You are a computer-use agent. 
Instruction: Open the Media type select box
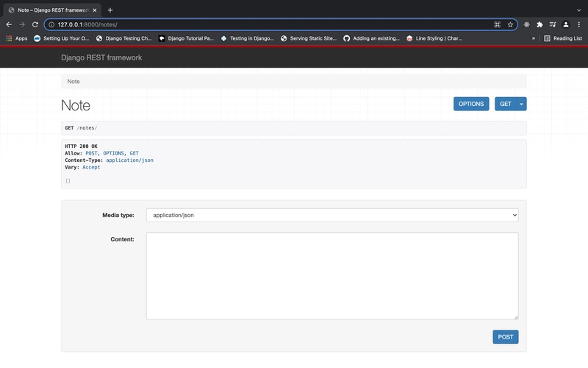point(332,215)
